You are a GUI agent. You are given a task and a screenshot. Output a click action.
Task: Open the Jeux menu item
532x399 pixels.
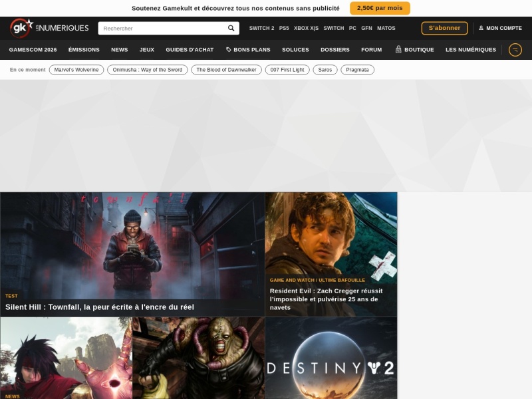pyautogui.click(x=147, y=50)
